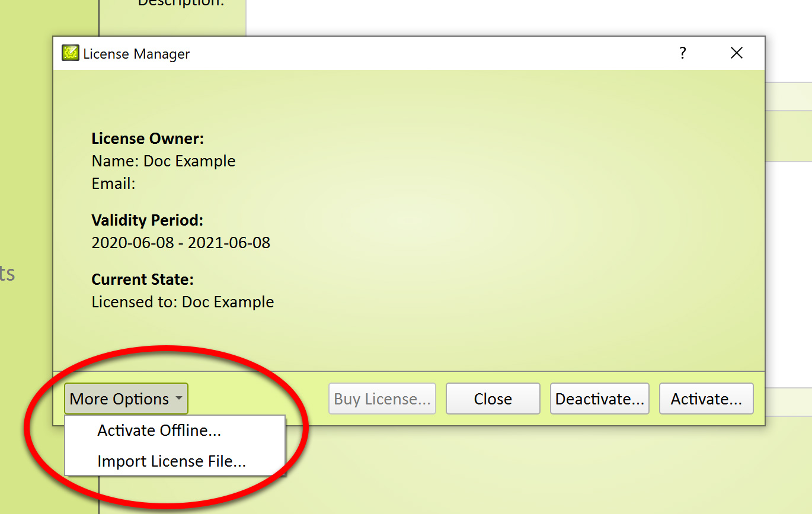Click the question mark help button
812x514 pixels.
[x=682, y=53]
